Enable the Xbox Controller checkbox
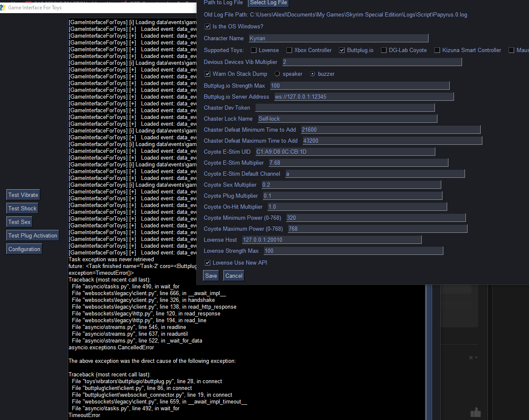The width and height of the screenshot is (529, 420). click(x=289, y=50)
